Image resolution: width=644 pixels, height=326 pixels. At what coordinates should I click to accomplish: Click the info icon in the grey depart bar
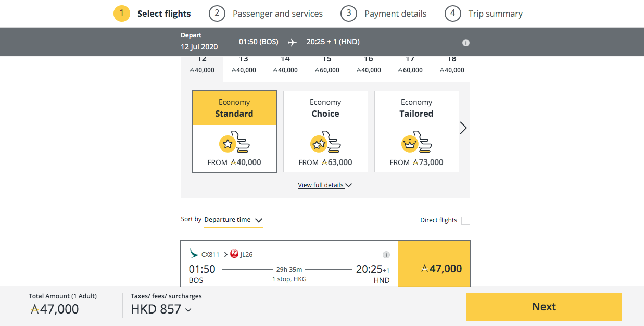[466, 43]
